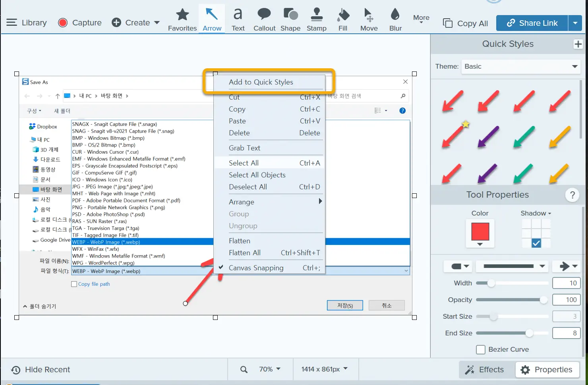Select the Favorites star tool

[182, 20]
